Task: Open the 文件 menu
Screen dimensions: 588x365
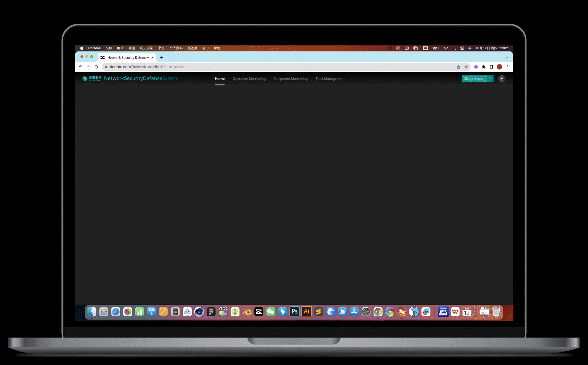Action: [x=109, y=48]
